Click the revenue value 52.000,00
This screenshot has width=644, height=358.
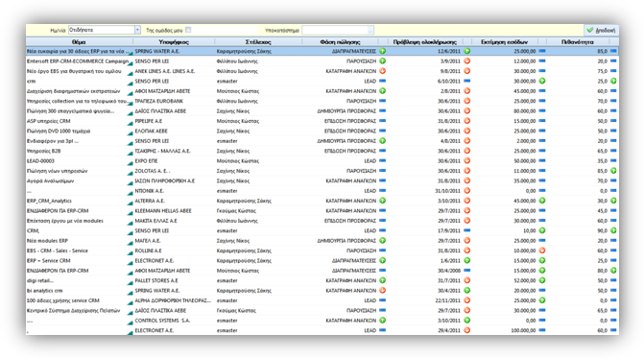point(524,280)
